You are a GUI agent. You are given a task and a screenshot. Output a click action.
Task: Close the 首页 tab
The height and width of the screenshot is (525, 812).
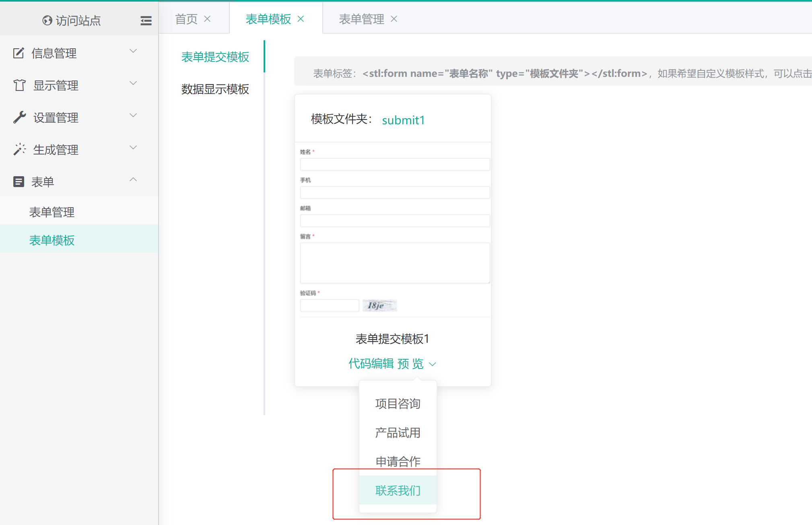pos(208,19)
